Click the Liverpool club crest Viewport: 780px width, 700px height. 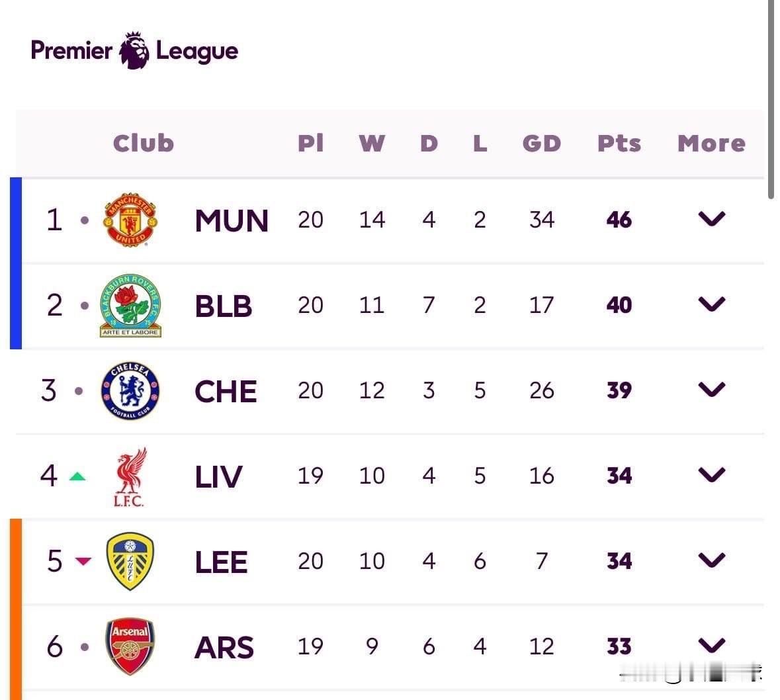coord(130,476)
